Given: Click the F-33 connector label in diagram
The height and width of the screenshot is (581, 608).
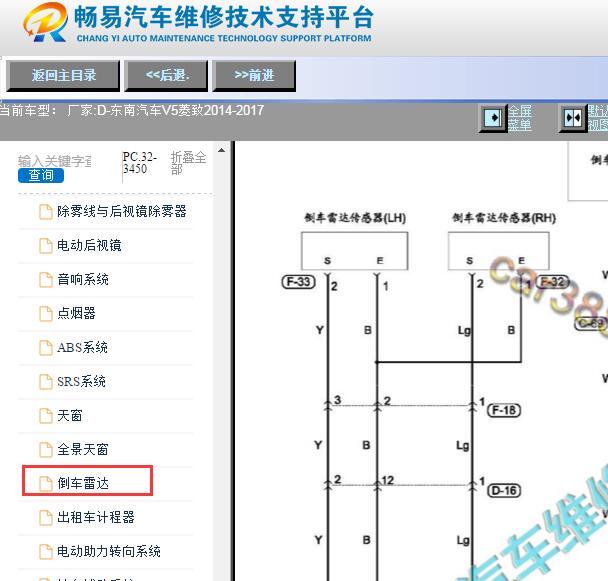Looking at the screenshot, I should [298, 282].
